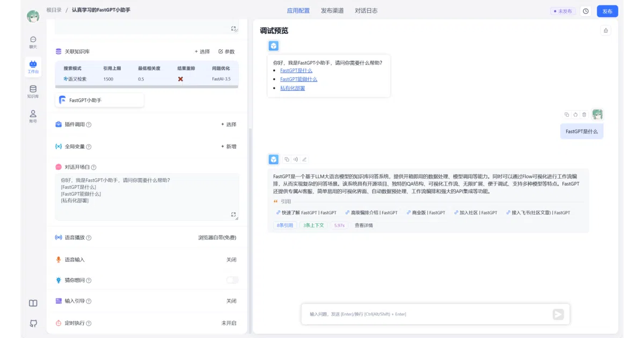644x338 pixels.
Task: Open 定时执行 setting showing 未开启
Action: point(229,323)
